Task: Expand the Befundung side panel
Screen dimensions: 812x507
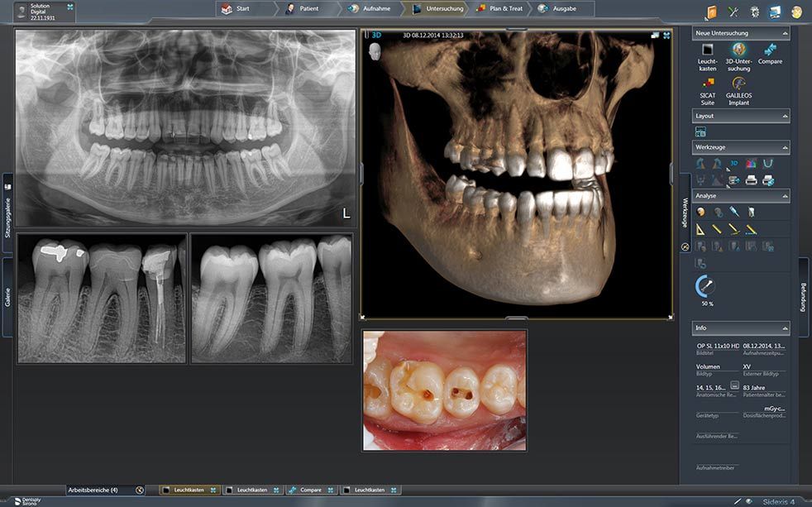Action: [x=803, y=297]
